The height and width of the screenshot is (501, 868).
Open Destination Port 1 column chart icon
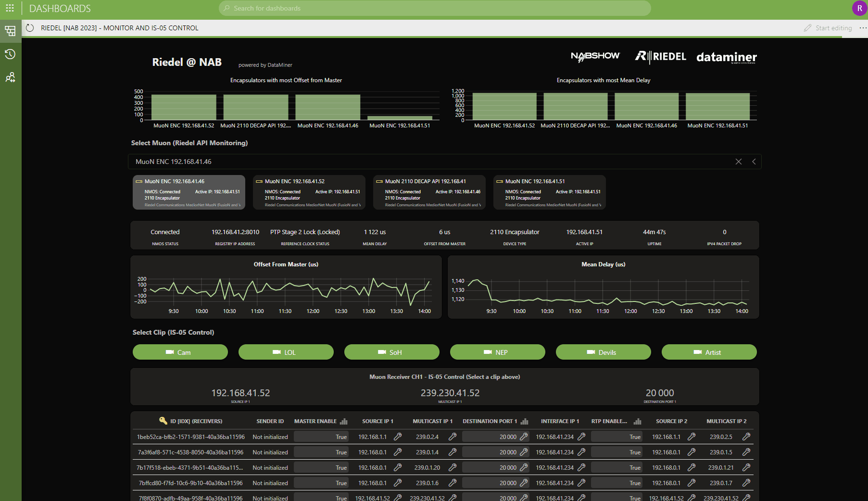coord(525,421)
